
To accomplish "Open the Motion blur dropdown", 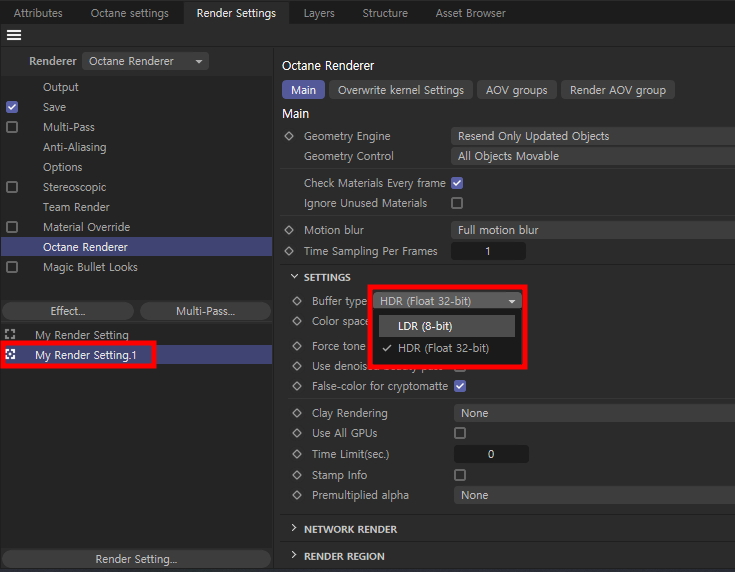I will 593,230.
